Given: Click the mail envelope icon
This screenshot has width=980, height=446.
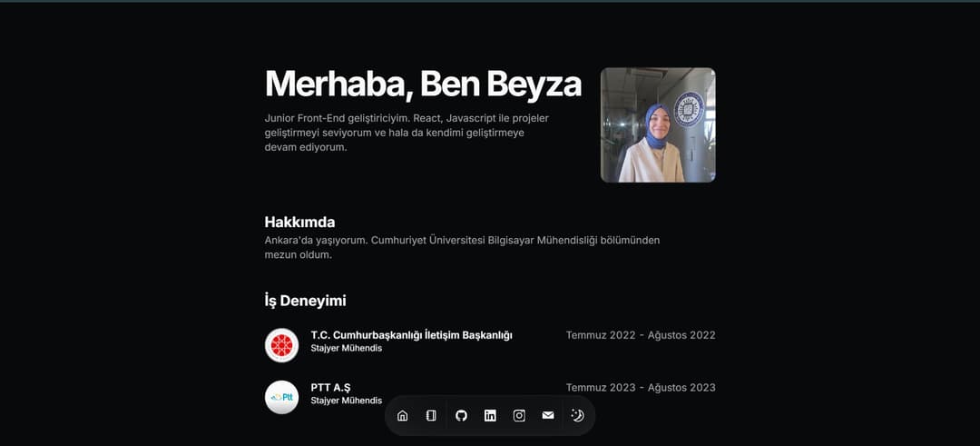Looking at the screenshot, I should click(x=548, y=416).
